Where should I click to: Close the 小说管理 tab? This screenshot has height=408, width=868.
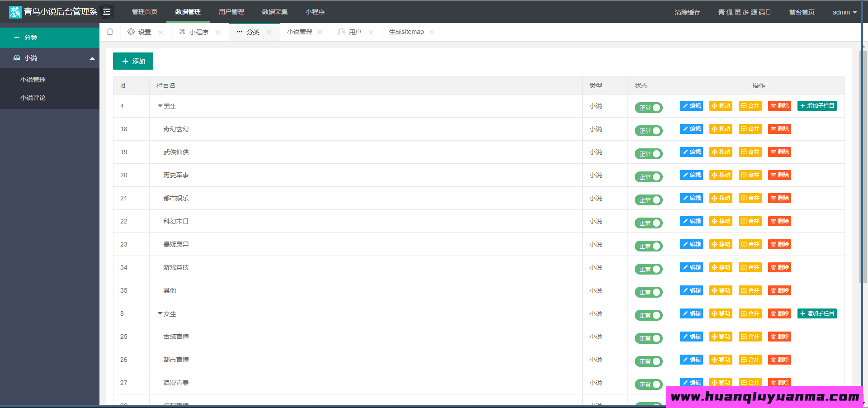click(320, 32)
